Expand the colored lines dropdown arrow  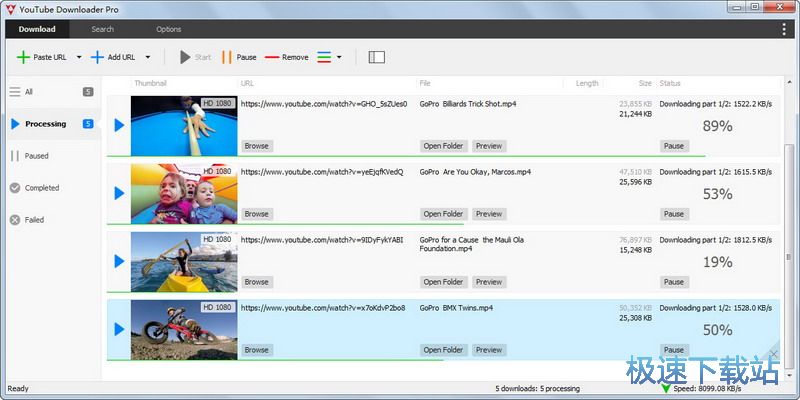(339, 57)
